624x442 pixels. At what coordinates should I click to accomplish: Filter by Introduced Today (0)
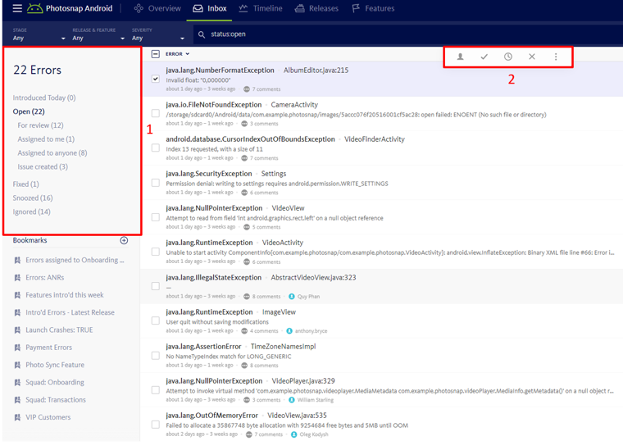[44, 98]
